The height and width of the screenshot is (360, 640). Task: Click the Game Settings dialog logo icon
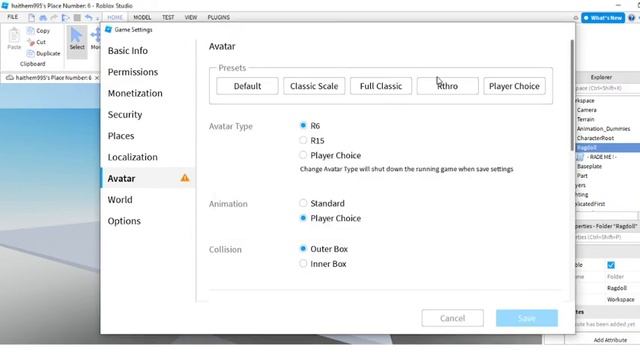tap(108, 29)
